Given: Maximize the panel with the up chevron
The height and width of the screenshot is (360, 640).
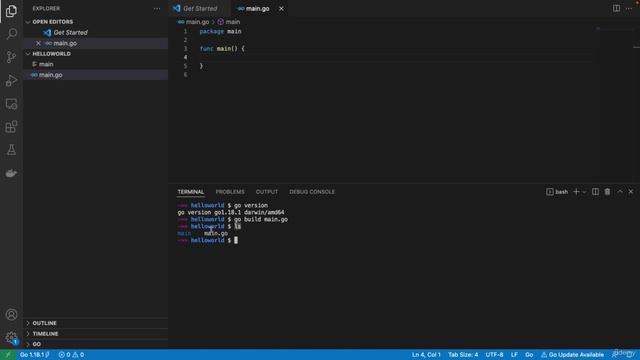Looking at the screenshot, I should (x=620, y=191).
